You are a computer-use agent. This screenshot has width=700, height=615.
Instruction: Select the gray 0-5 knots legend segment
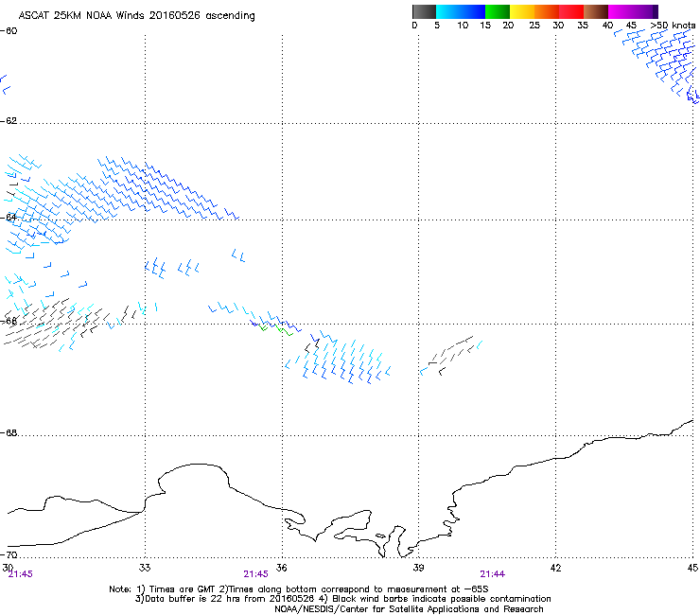(424, 11)
